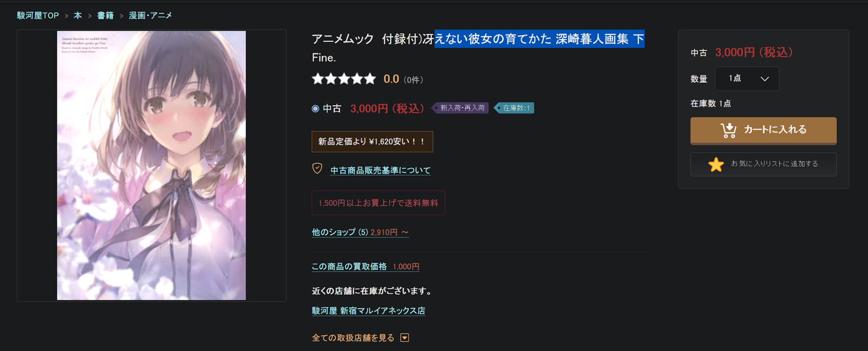This screenshot has height=351, width=868.
Task: Click the 新入荷・再入荷 tag
Action: (462, 108)
